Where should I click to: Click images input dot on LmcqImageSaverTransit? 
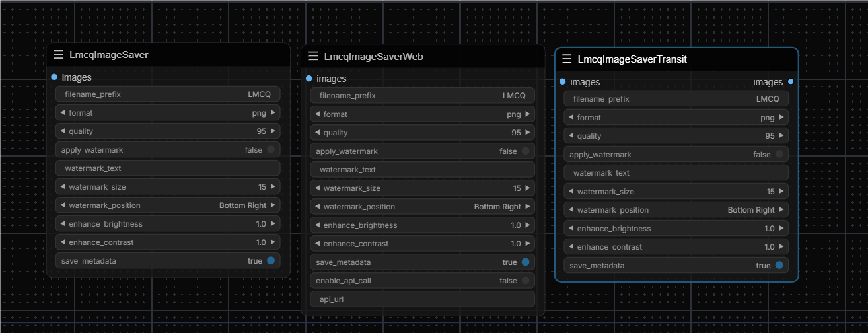pos(562,81)
